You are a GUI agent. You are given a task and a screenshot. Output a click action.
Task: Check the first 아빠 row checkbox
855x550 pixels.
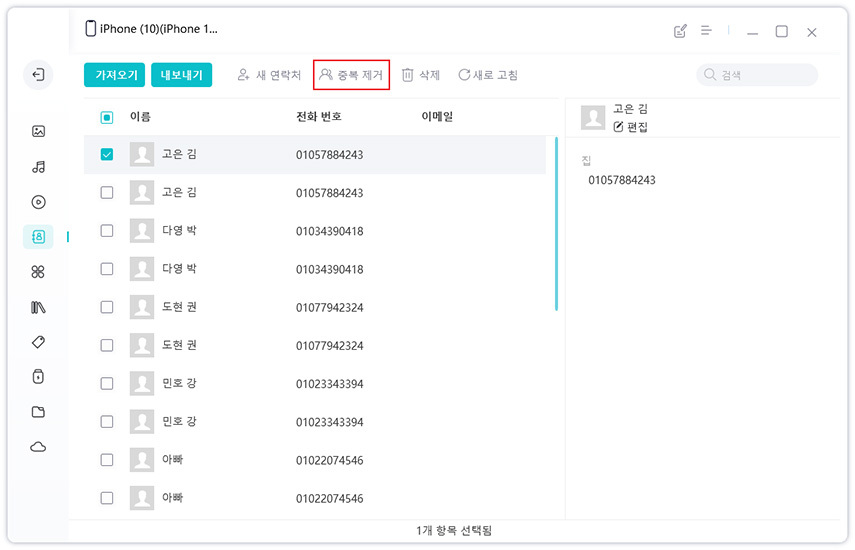pos(107,460)
